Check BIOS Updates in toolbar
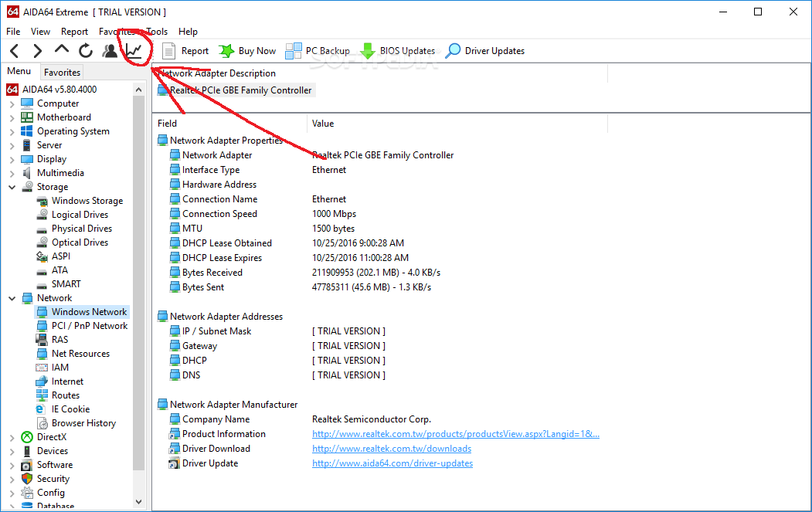 pyautogui.click(x=398, y=51)
